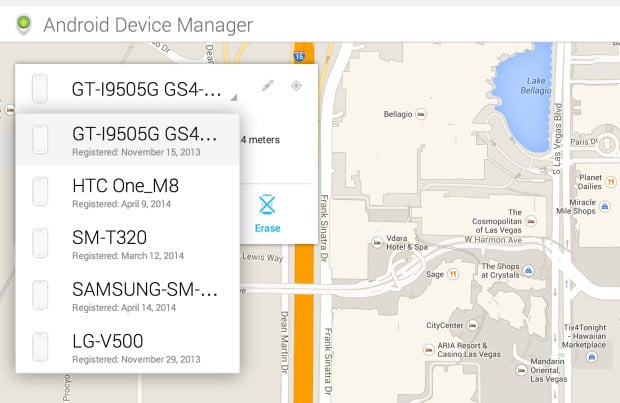Open the device dropdown arrow beside GT-I9505G
Viewport: 620px width, 403px height.
pos(234,97)
